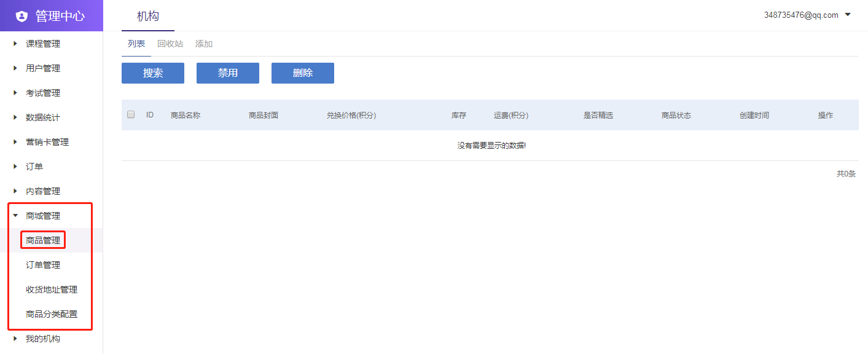
Task: Open the account dropdown arrow next to email
Action: click(848, 15)
